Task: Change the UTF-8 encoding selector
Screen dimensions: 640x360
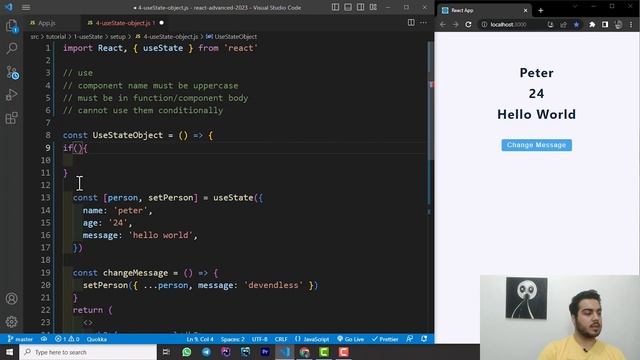Action: [x=260, y=339]
